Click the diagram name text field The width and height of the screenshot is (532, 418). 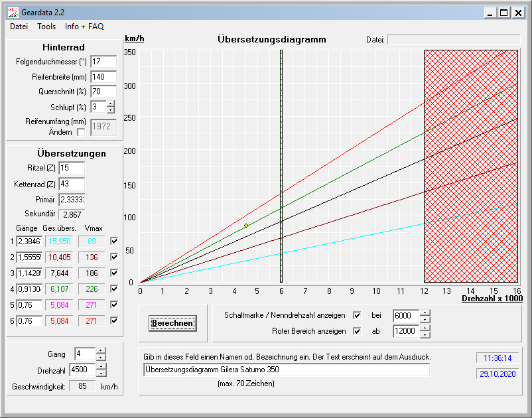[x=286, y=370]
